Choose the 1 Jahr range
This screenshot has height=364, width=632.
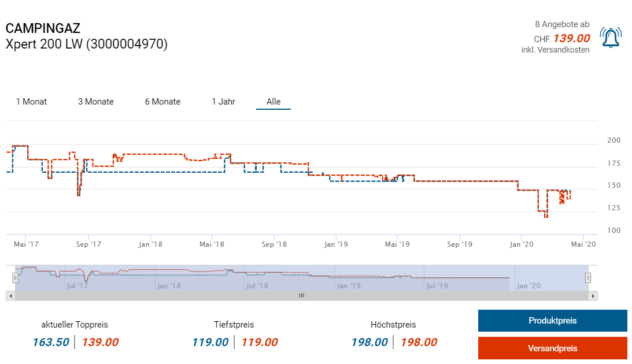(x=223, y=102)
